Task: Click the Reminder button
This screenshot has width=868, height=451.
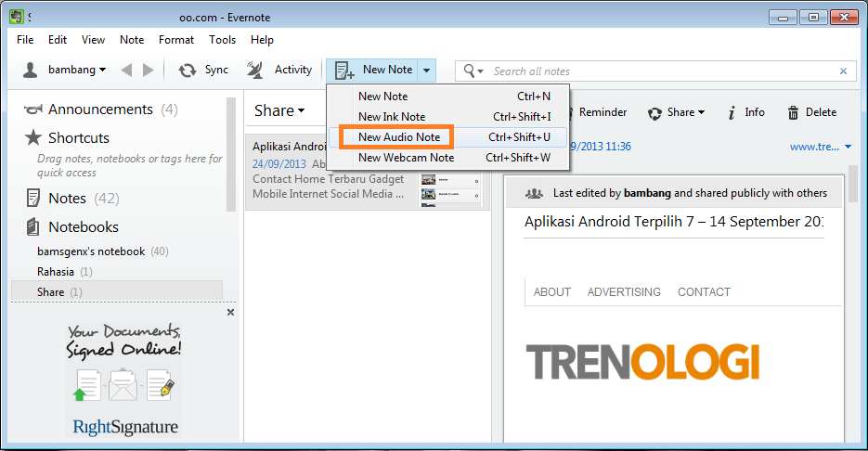Action: [602, 112]
